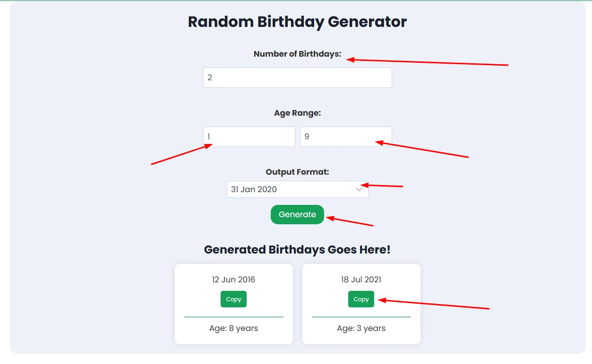The image size is (592, 364).
Task: Select the '18 Jul 2021' date text
Action: [360, 279]
